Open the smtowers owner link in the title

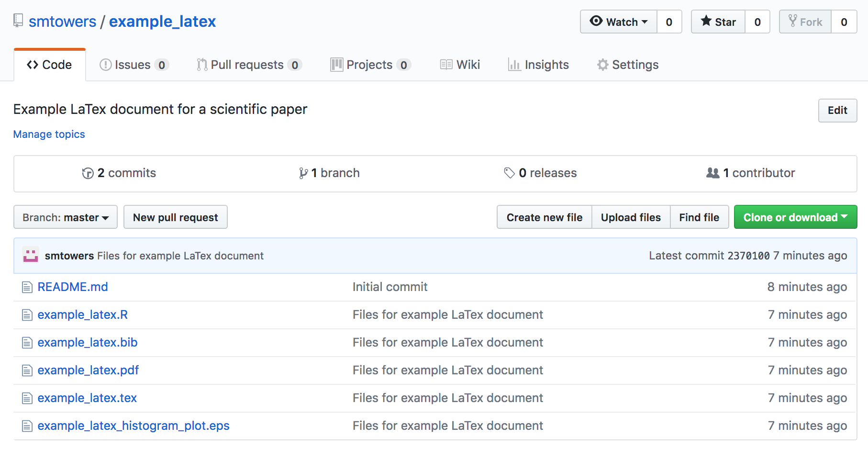63,22
